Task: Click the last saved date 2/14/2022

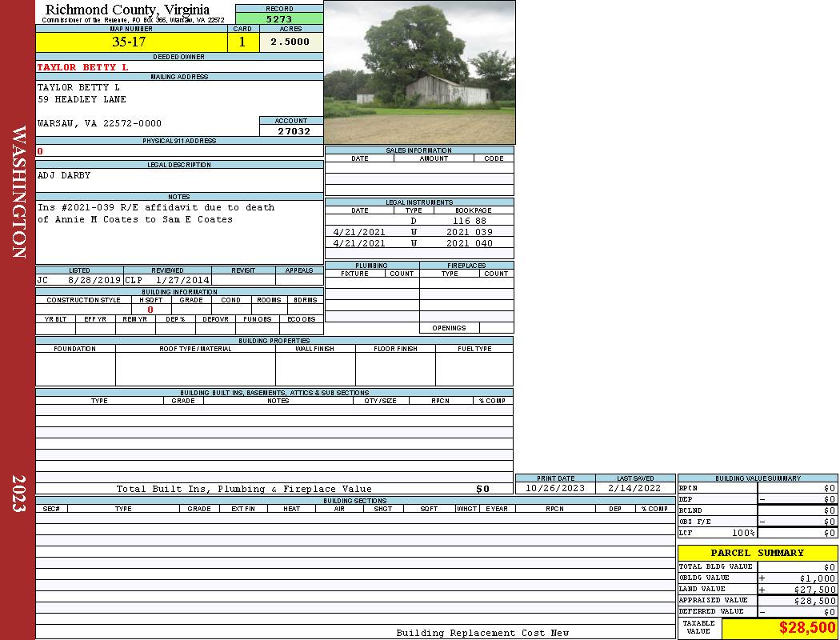Action: [x=634, y=488]
